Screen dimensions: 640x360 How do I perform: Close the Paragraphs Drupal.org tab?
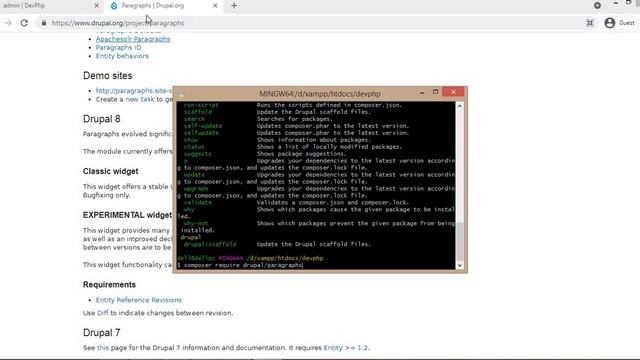[215, 6]
